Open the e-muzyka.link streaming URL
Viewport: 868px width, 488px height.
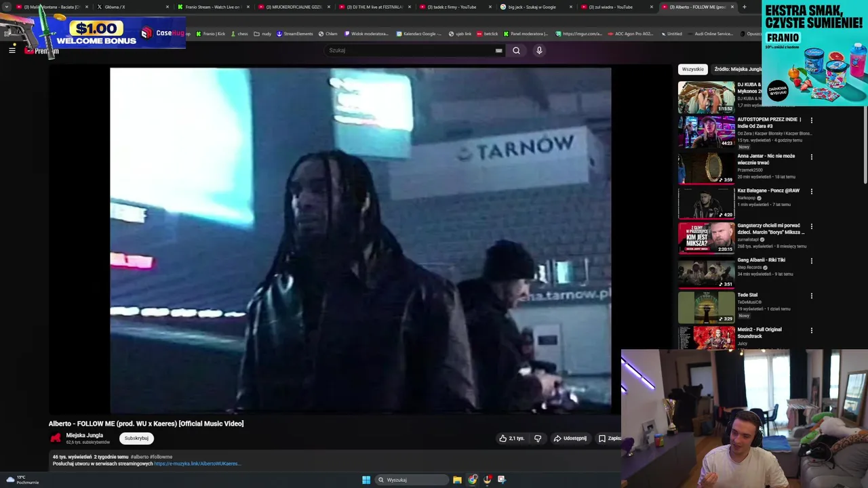pos(197,464)
